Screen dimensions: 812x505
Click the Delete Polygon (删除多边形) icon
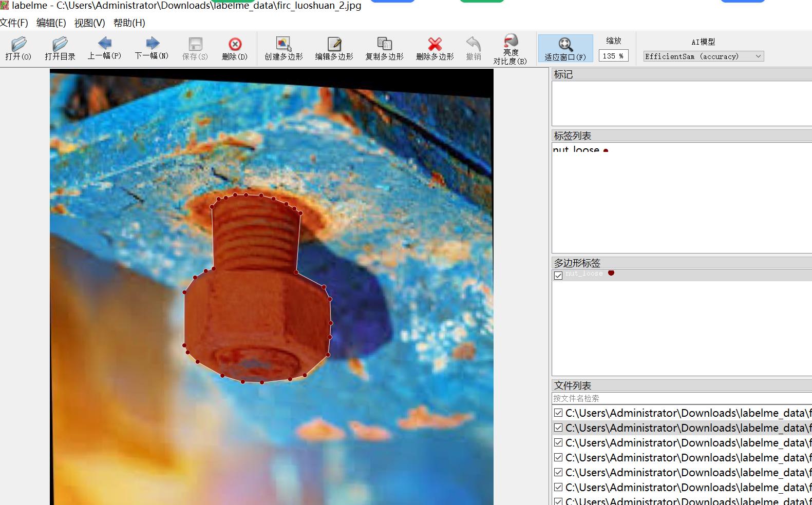435,49
